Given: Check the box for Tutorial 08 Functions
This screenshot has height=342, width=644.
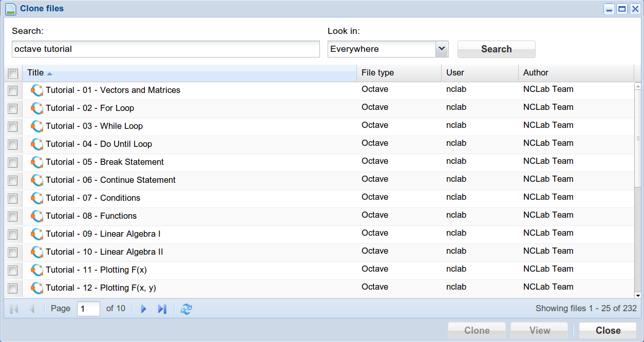Looking at the screenshot, I should pos(13,217).
